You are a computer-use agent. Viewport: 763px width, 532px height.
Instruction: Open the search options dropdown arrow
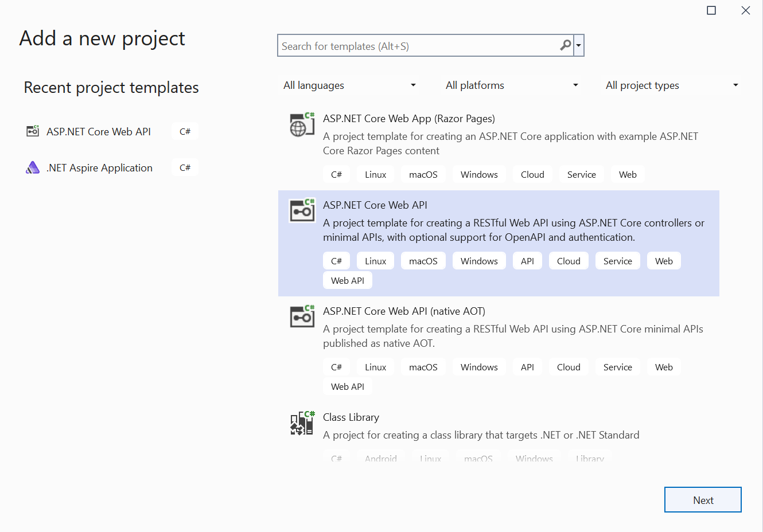(x=579, y=45)
